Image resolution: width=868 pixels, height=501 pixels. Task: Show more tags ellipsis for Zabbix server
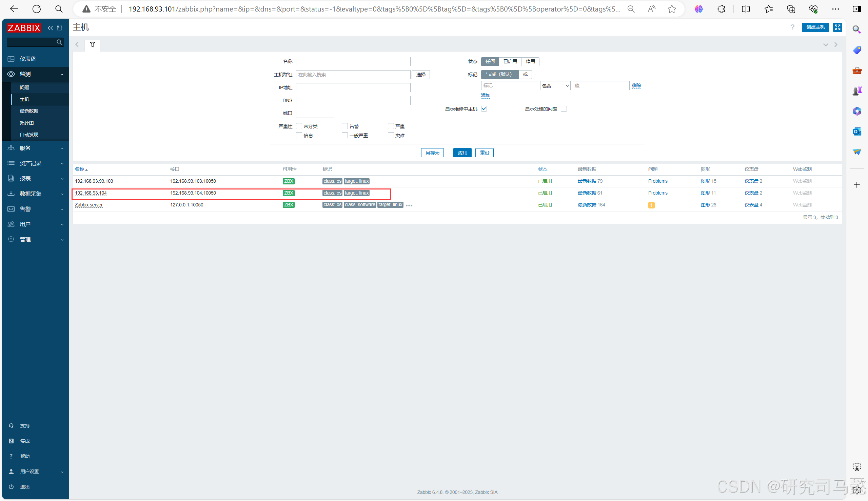[x=409, y=205]
